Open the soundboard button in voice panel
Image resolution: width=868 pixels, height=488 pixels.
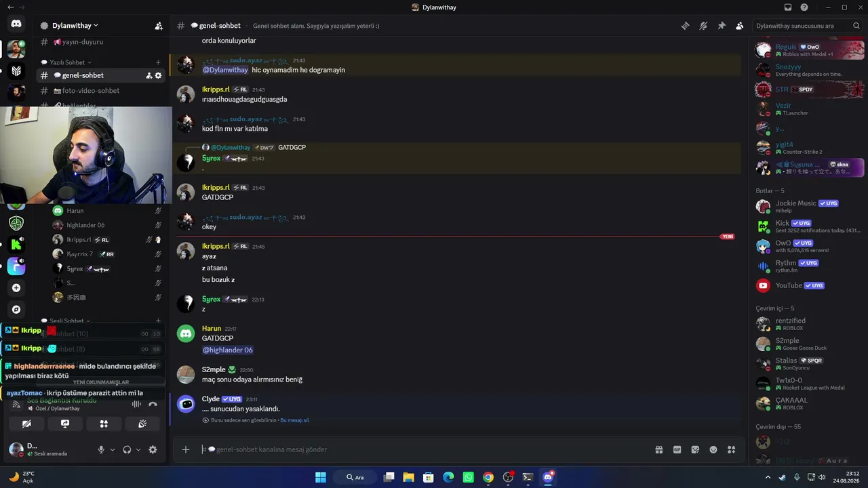(x=142, y=424)
